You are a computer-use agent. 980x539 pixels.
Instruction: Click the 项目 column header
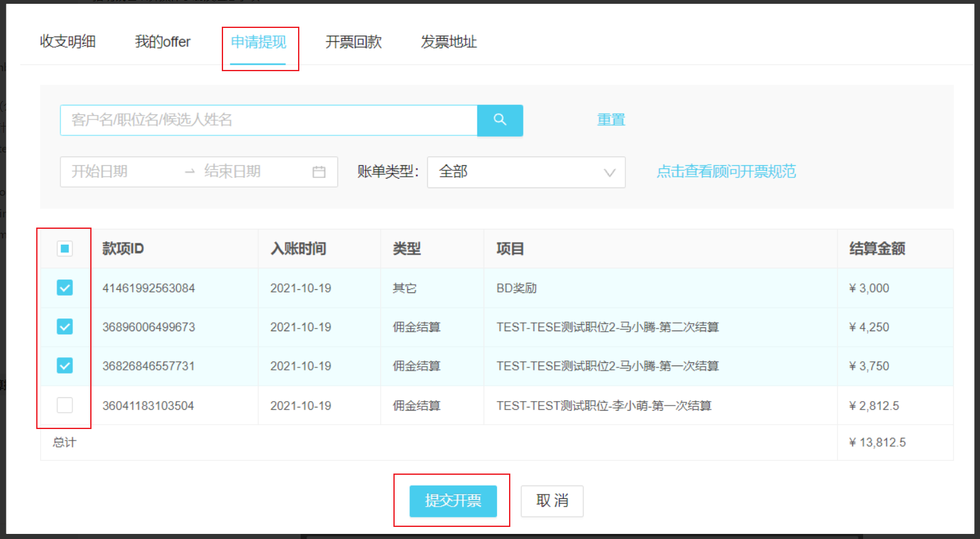click(510, 249)
